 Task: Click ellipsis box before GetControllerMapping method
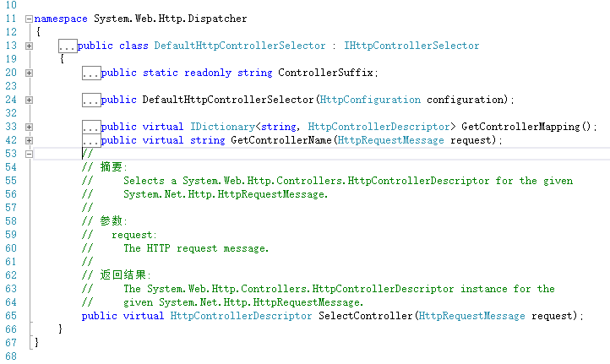(91, 128)
